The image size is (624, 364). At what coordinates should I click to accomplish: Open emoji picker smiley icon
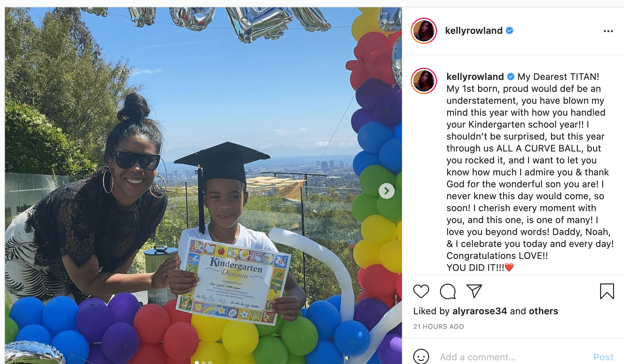coord(421,357)
